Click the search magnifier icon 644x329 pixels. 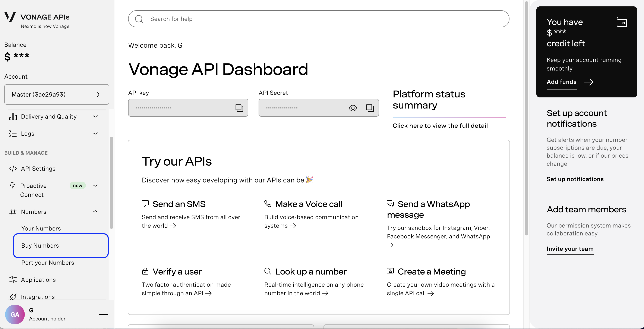click(x=139, y=19)
